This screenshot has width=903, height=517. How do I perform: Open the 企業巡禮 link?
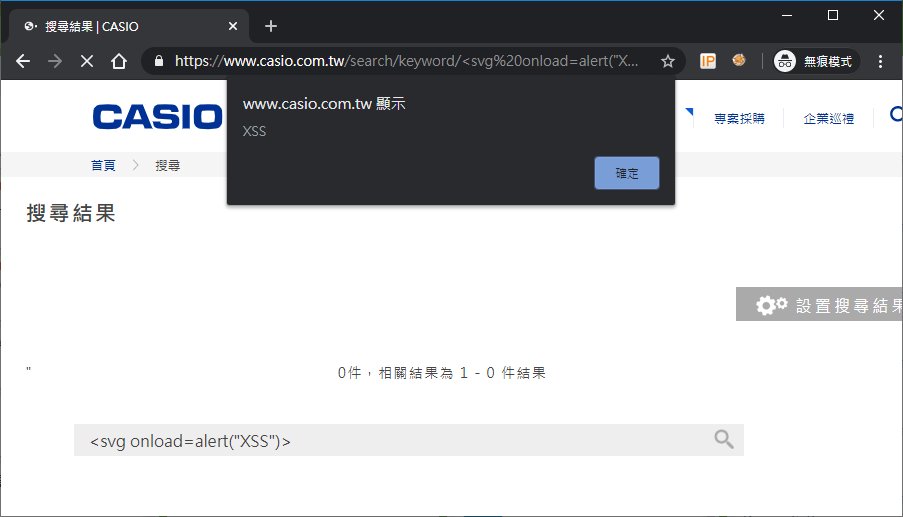coord(829,119)
